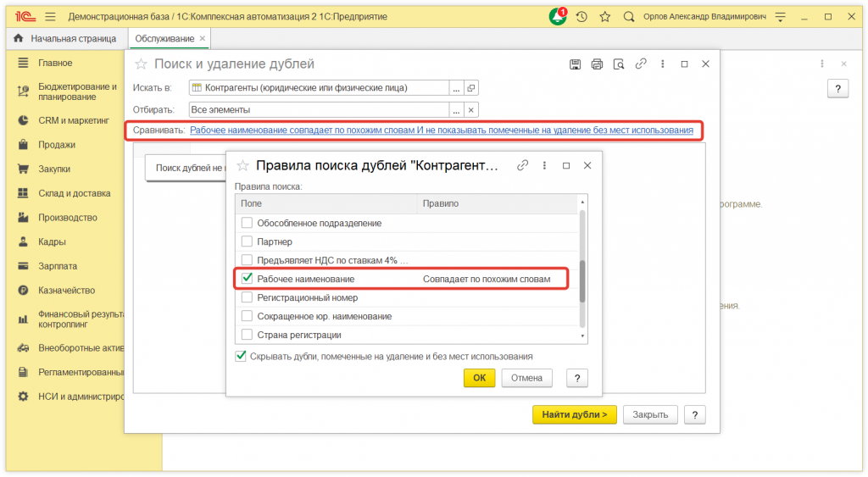
Task: Click Отмена in rules dialog
Action: (x=526, y=378)
